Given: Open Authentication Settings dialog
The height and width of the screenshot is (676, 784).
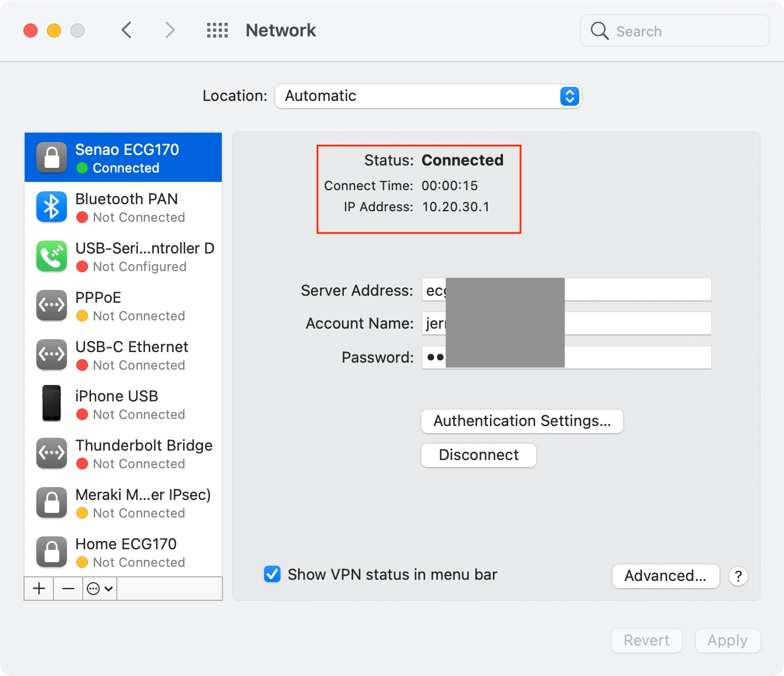Looking at the screenshot, I should coord(522,421).
